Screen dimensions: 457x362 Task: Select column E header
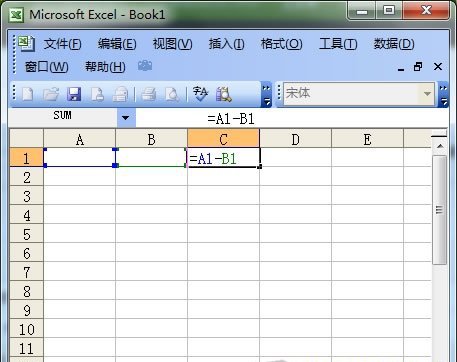367,139
